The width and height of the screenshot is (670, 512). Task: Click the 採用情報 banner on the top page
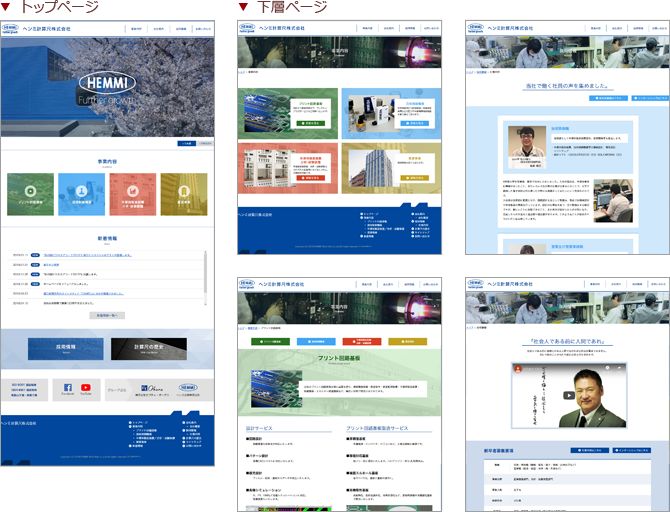66,349
